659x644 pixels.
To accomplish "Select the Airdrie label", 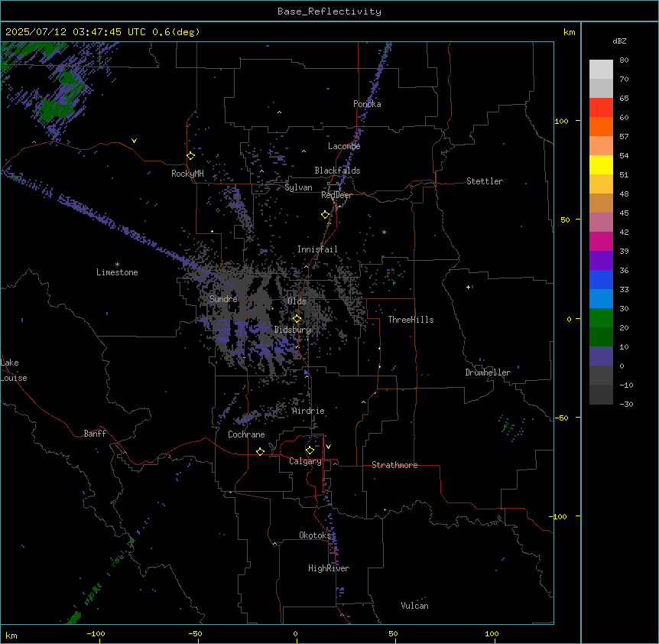I will (x=308, y=411).
